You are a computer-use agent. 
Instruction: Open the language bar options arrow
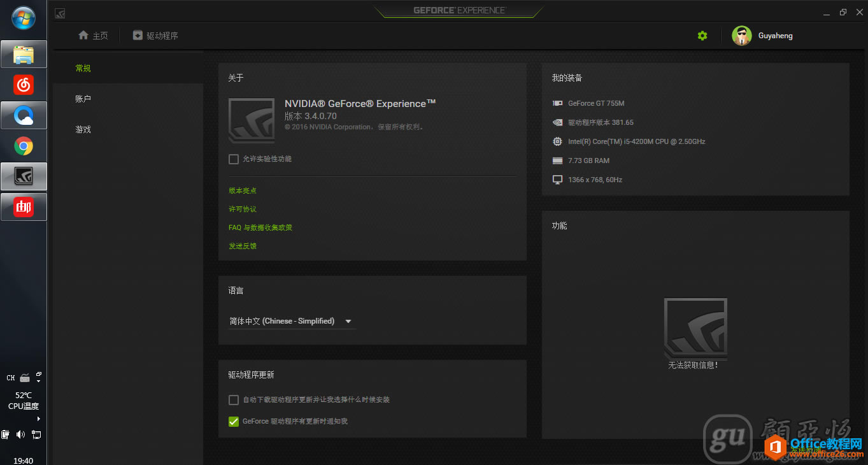coord(39,380)
